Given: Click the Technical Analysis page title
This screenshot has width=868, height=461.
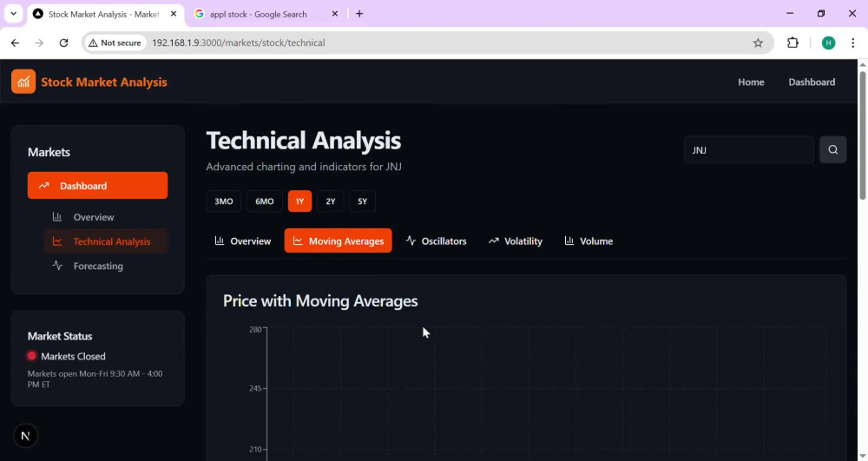Looking at the screenshot, I should [303, 141].
